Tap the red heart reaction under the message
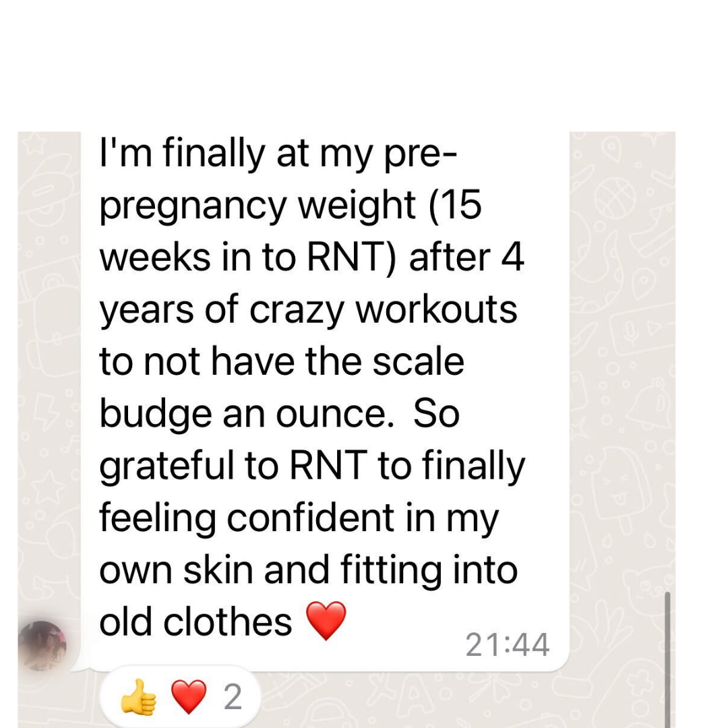Screen dimensions: 728x728 [x=189, y=698]
